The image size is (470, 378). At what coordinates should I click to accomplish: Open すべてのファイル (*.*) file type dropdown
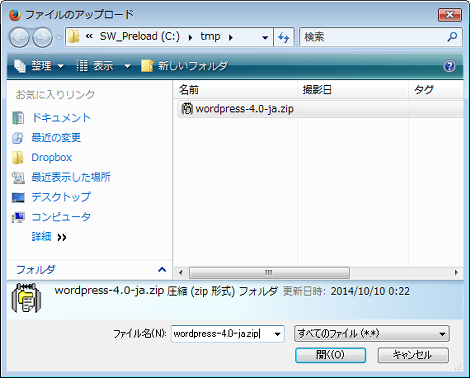pos(372,334)
